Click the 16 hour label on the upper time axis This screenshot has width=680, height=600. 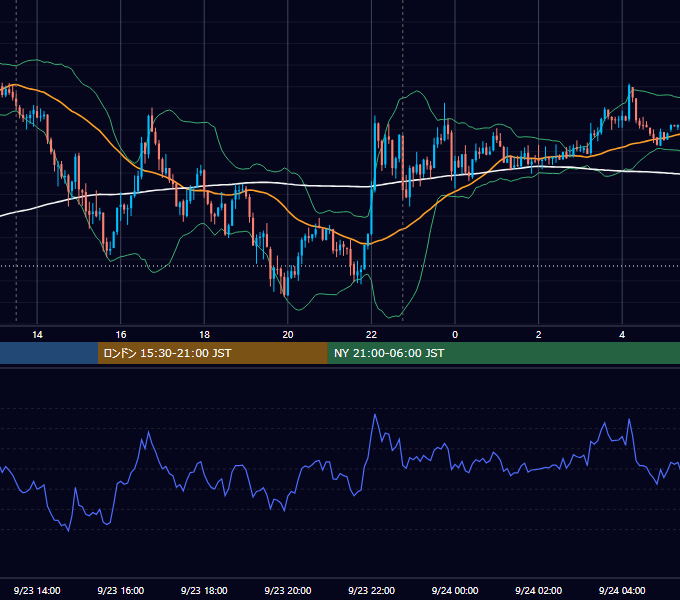coord(121,335)
